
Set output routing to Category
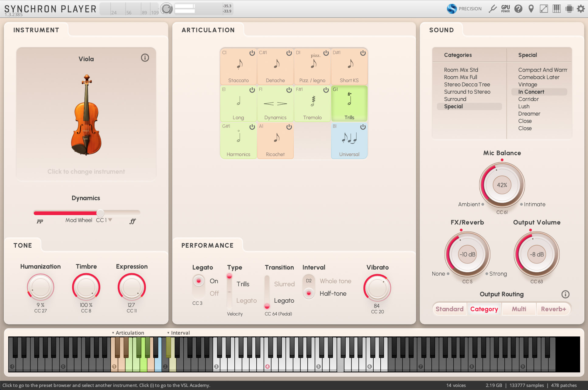(484, 309)
